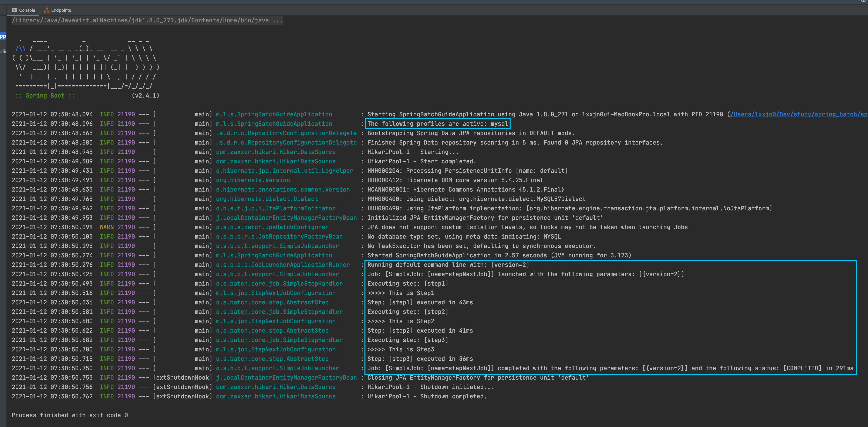The width and height of the screenshot is (868, 427).
Task: Click 'Finished Spring Data repository scanning in 5 ms' line
Action: [515, 143]
